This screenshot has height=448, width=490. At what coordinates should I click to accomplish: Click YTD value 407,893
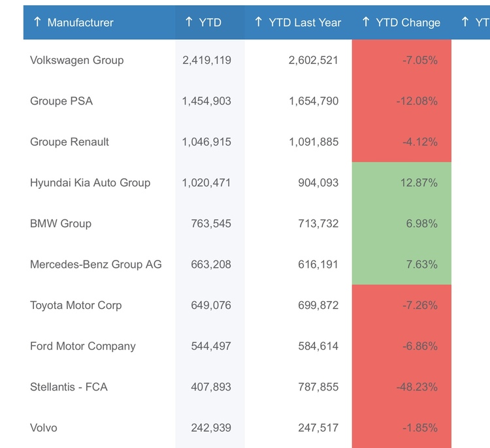(x=211, y=387)
